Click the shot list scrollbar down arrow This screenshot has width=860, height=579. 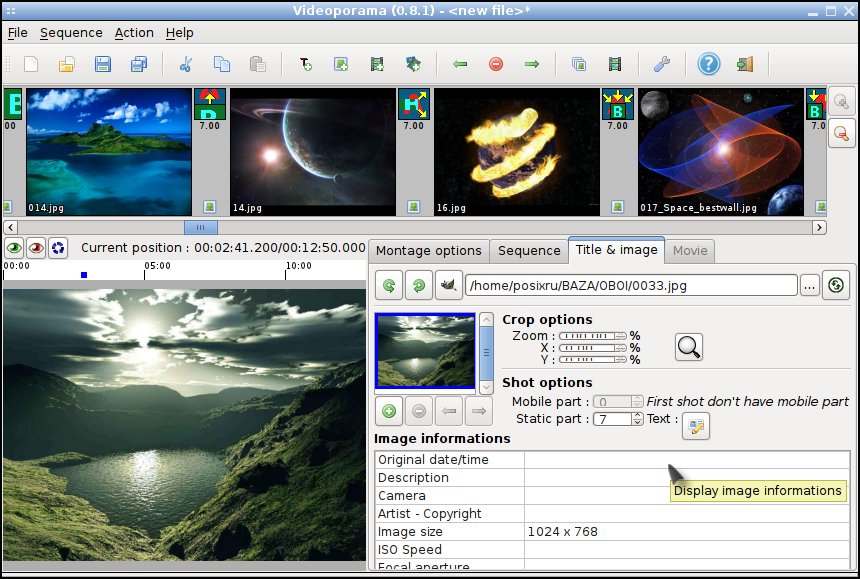point(486,387)
